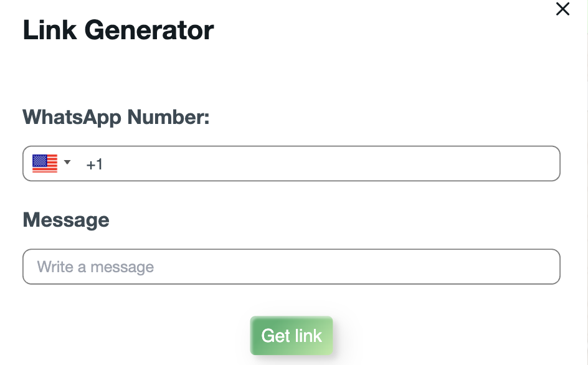Click the Link Generator title
588x365 pixels.
coord(118,29)
